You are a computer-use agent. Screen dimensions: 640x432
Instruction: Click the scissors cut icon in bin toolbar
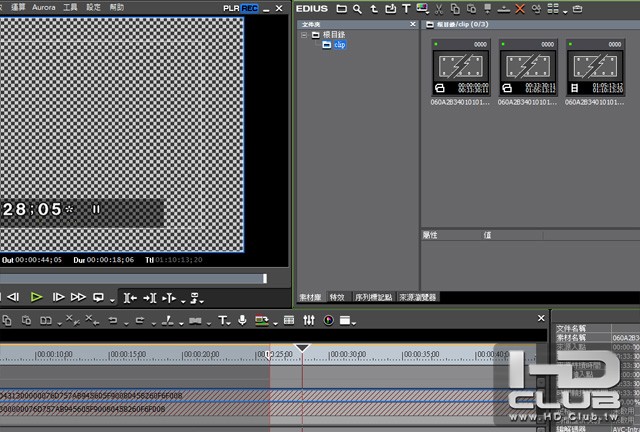439,8
